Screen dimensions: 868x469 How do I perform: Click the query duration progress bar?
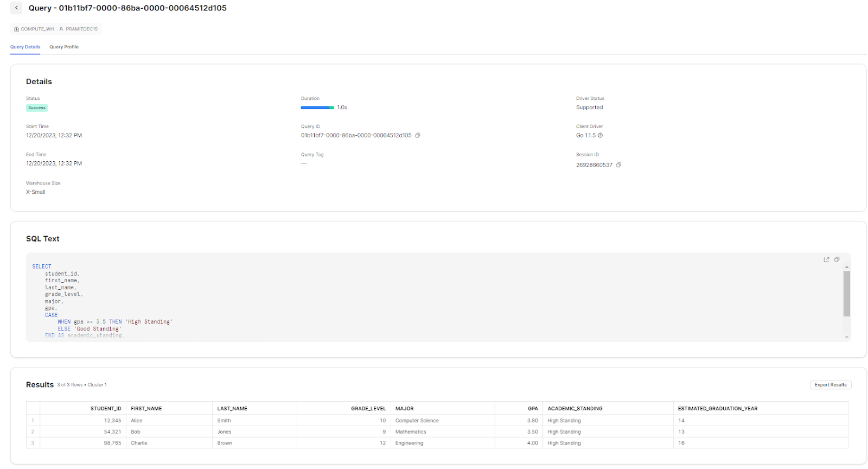(317, 107)
